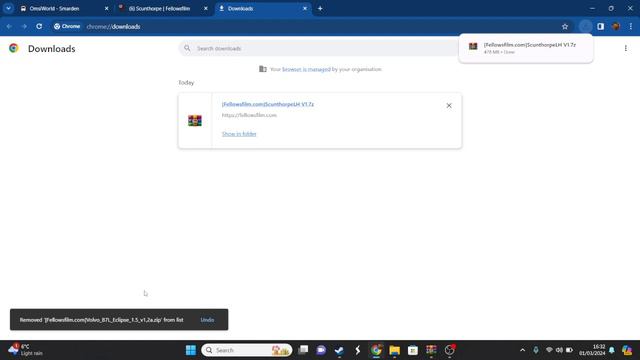Viewport: 640px width, 360px height.
Task: Click the ScunthorpeLH item in download bubble
Action: click(x=526, y=48)
